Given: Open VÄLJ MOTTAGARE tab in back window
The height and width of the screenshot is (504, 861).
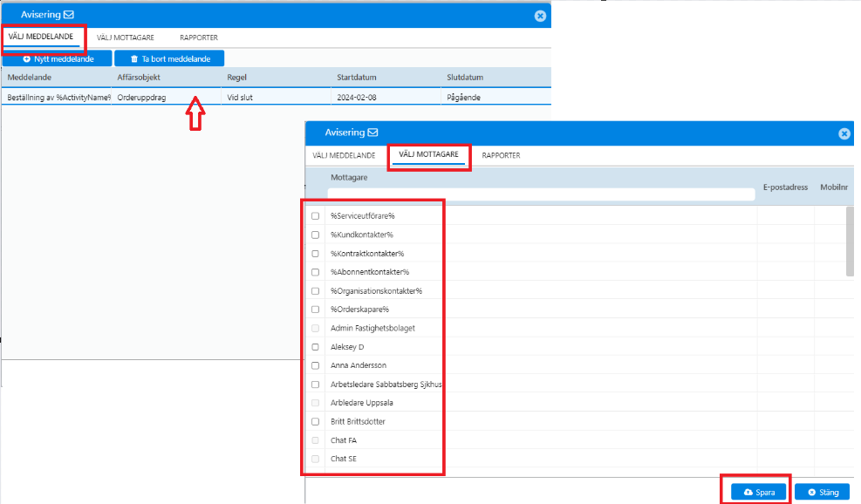Looking at the screenshot, I should pos(126,37).
